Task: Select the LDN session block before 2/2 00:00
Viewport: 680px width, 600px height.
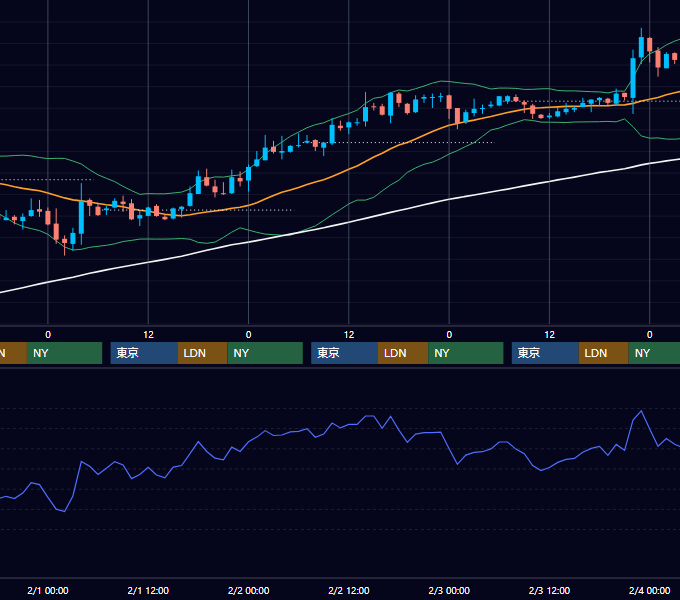Action: pos(203,353)
